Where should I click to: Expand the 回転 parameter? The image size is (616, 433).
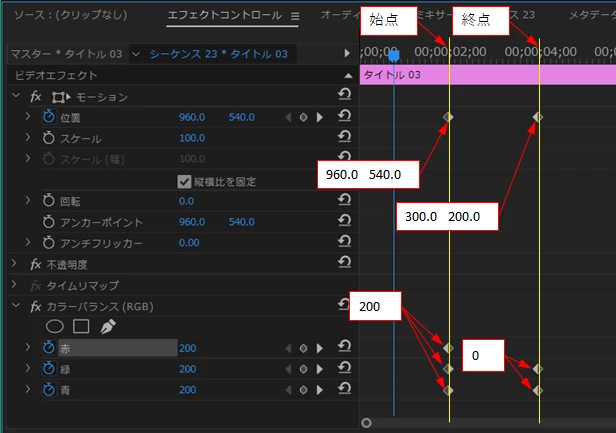click(x=28, y=200)
